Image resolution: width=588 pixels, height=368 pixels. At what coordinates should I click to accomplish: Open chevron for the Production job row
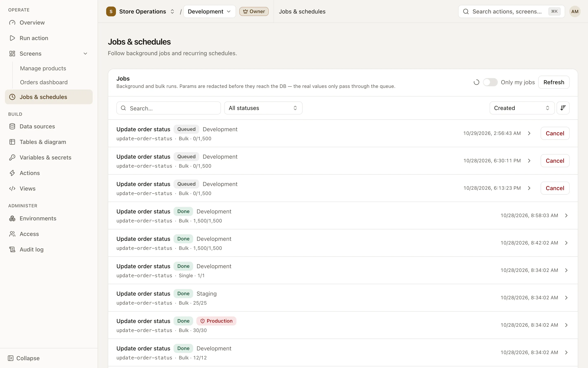click(566, 325)
